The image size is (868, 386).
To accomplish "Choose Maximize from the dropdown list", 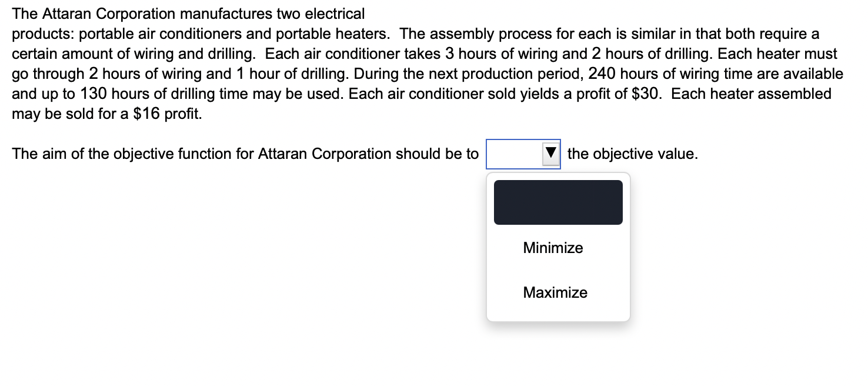I will click(555, 292).
